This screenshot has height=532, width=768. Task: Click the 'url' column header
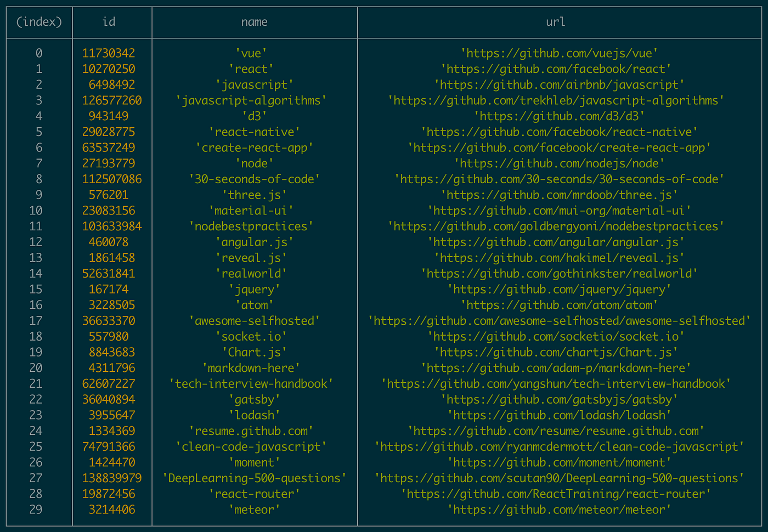click(556, 22)
